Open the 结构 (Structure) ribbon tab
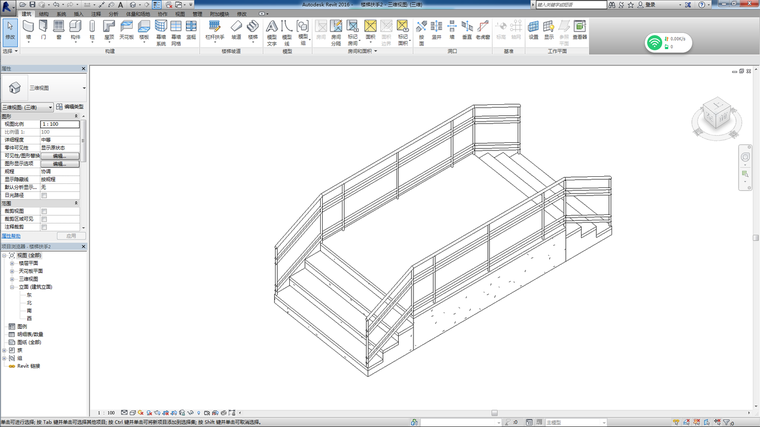The image size is (760, 427). (x=44, y=14)
